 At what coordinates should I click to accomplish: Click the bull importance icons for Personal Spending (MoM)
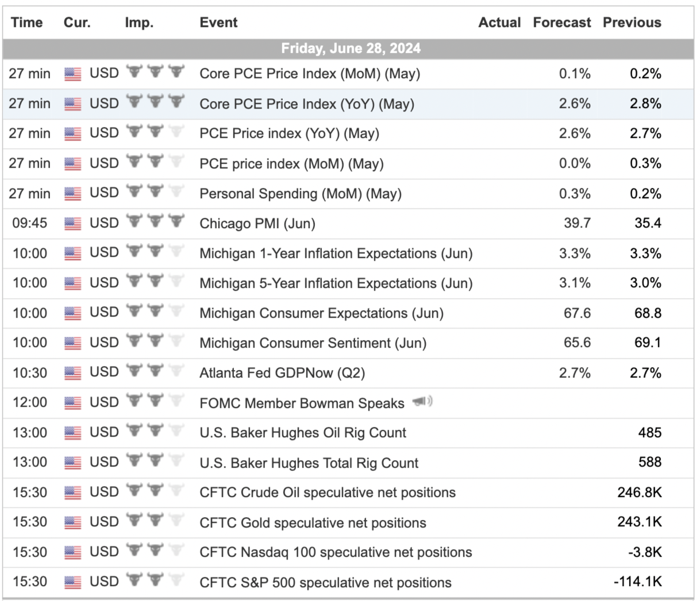pos(155,191)
